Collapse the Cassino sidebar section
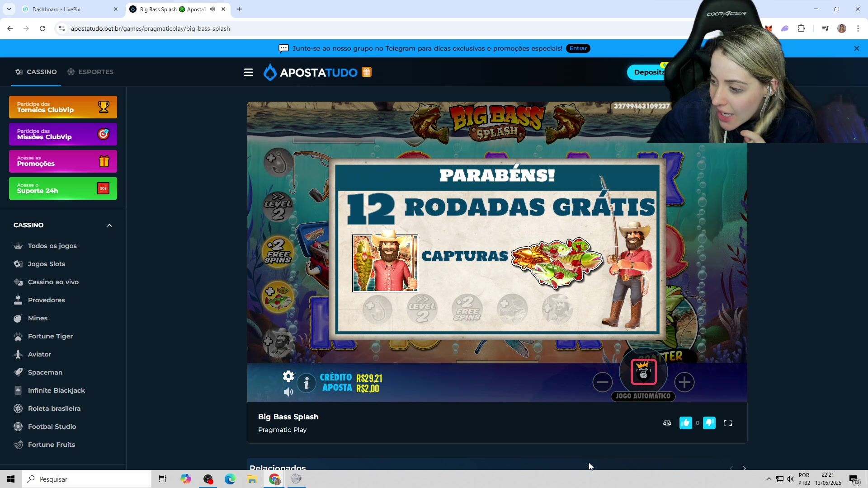868x488 pixels. [109, 225]
